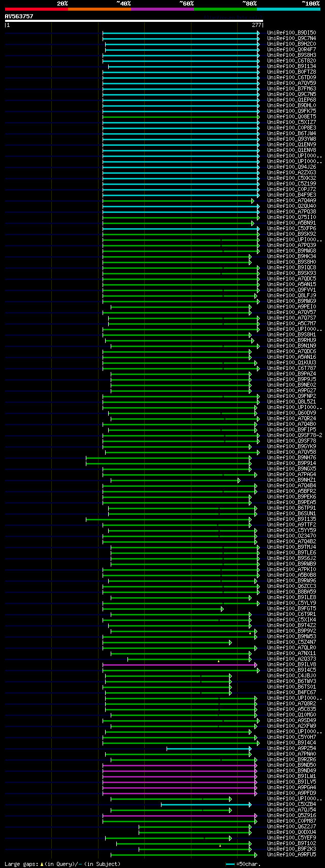Open UniRef100_B9S8H3 entry
Viewport: 325px width, 868px height.
[291, 55]
